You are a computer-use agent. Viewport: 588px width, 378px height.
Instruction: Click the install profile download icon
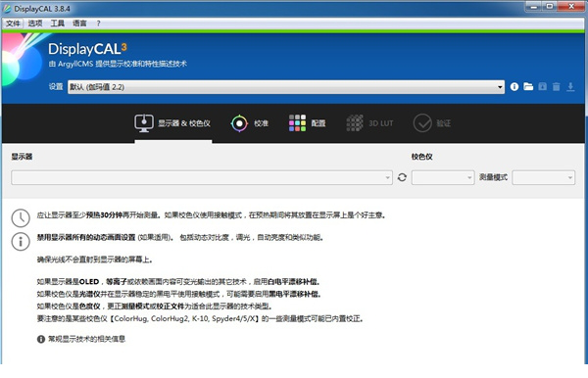click(570, 87)
